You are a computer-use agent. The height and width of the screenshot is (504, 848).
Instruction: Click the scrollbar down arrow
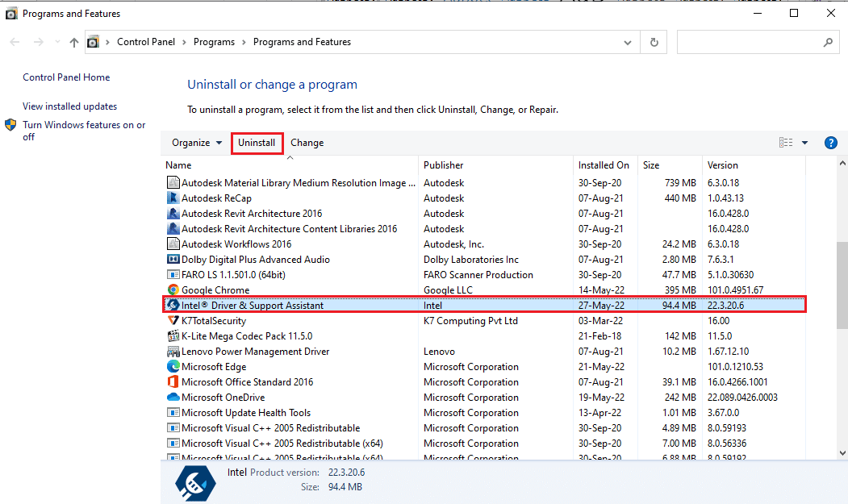pyautogui.click(x=842, y=452)
